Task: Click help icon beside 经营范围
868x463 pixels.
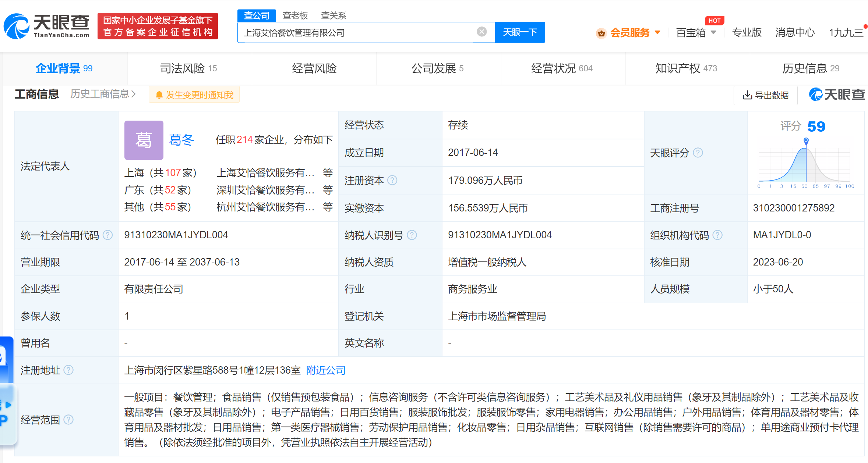Action: point(68,420)
